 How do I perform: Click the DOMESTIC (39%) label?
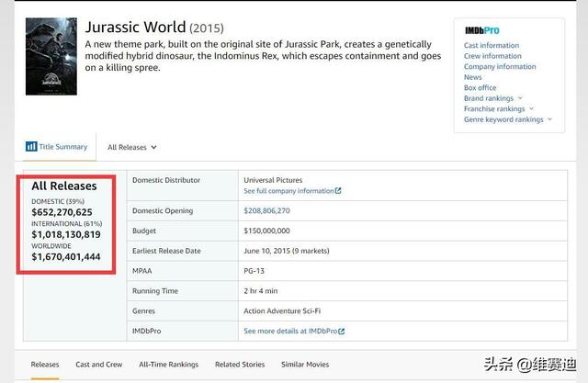pos(58,201)
